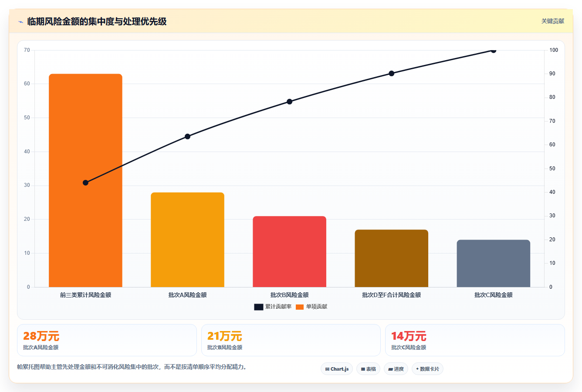The image size is (582, 392).
Task: Click the line point above 批次C at 100
Action: tap(493, 50)
